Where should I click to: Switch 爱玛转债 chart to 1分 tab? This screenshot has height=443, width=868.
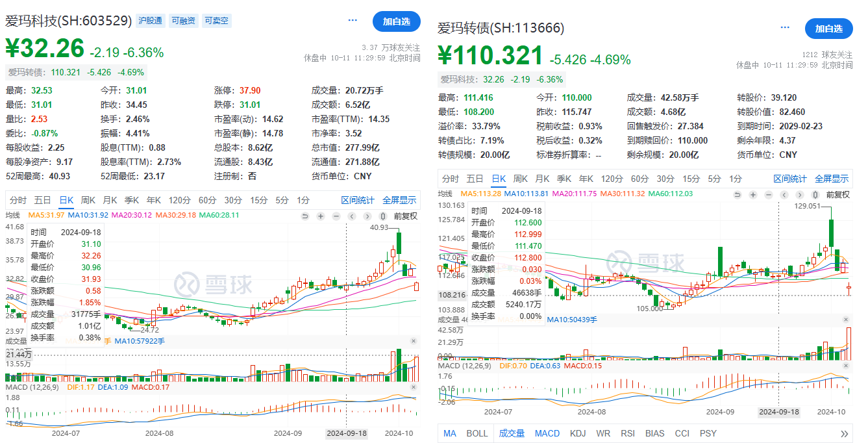[736, 179]
